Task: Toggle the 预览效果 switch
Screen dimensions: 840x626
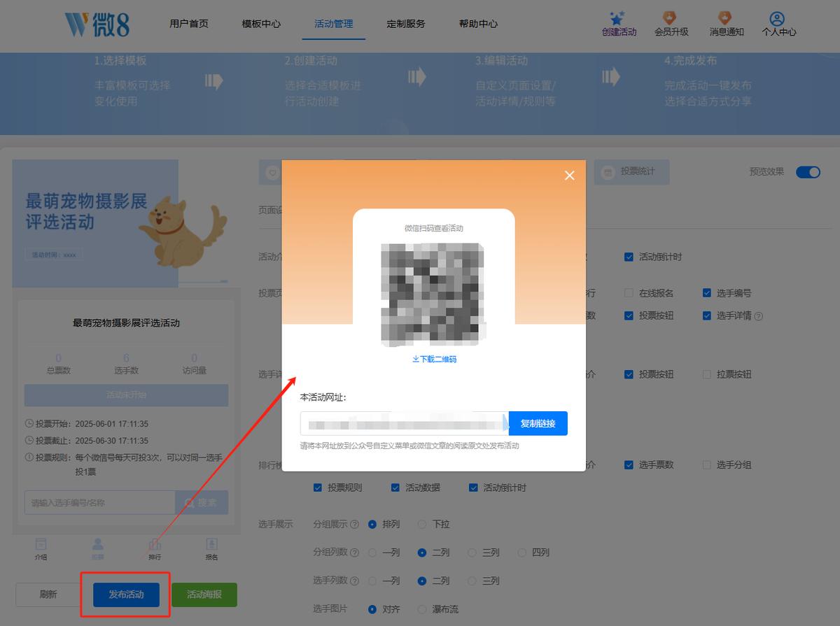Action: pos(808,172)
